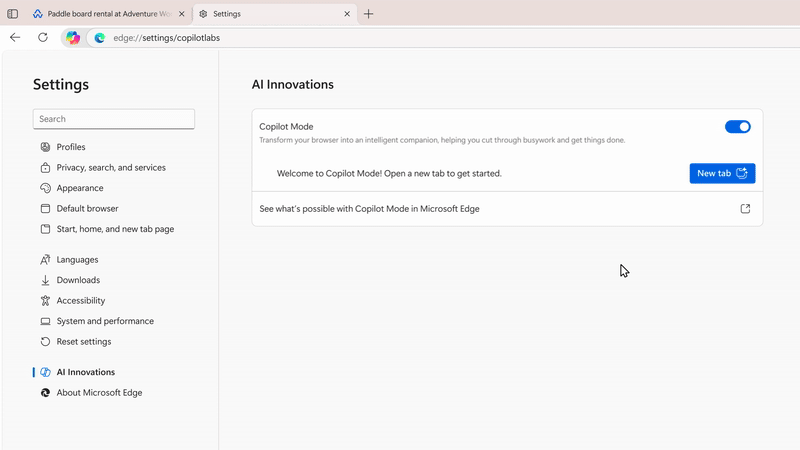Click the Copilot icon in toolbar
Viewport: 800px width, 450px height.
72,38
